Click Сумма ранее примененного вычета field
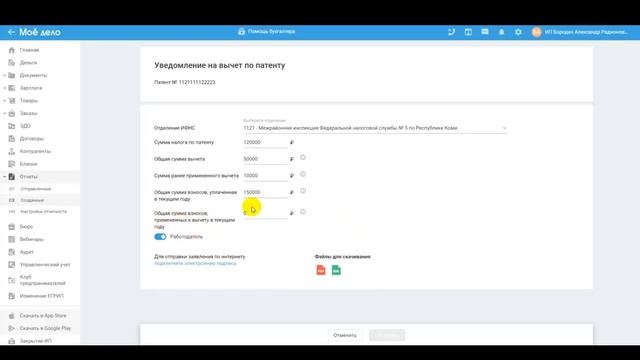 [x=265, y=176]
